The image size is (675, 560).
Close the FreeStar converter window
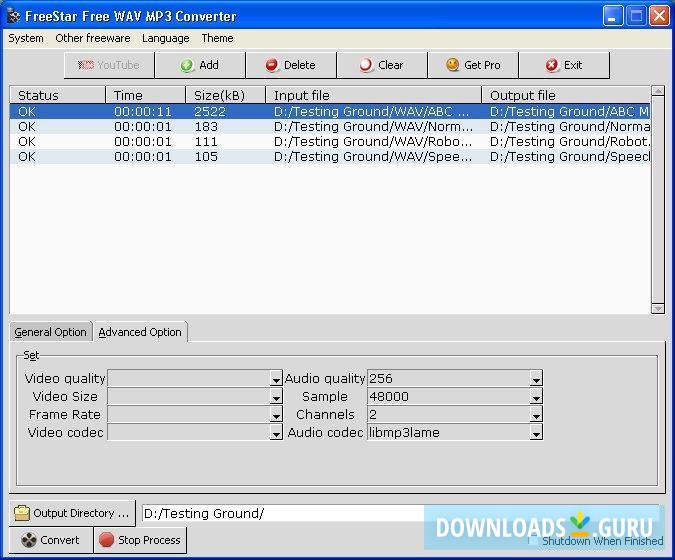tap(659, 16)
